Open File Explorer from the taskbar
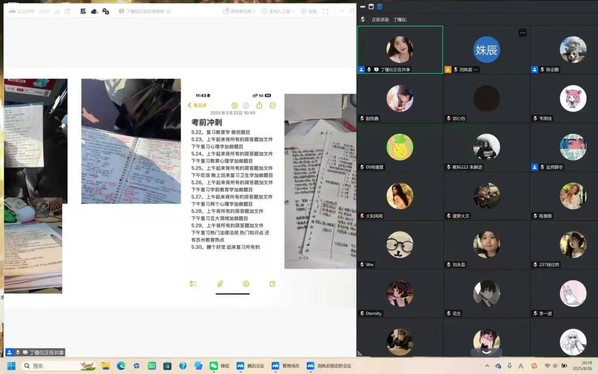 (x=106, y=366)
